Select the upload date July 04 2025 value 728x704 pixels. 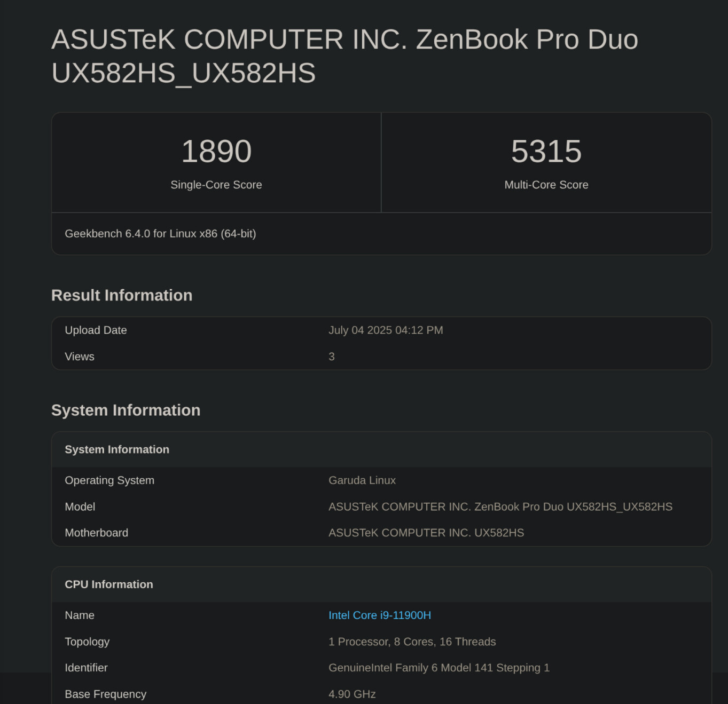(x=386, y=330)
